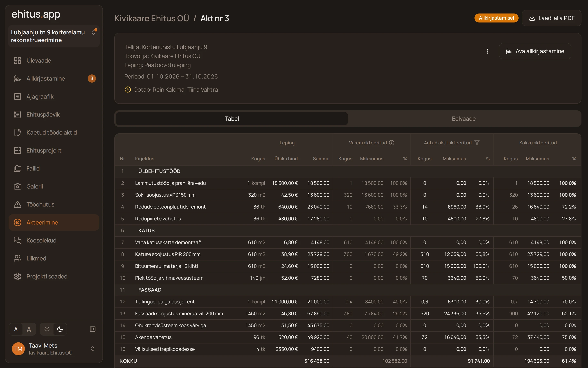Image resolution: width=588 pixels, height=368 pixels.
Task: Click the Ootab: Rein Kaldma, Tiina Vahtra text
Action: [175, 90]
